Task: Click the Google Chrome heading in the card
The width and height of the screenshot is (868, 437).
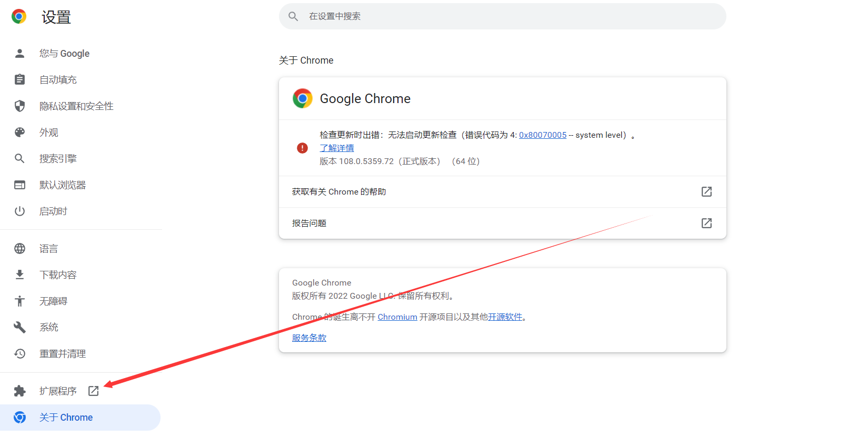Action: [x=365, y=99]
